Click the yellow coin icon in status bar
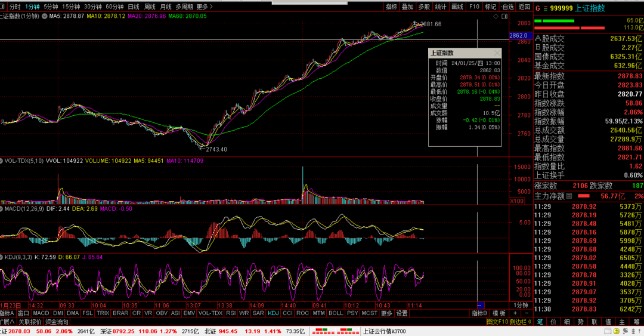Image resolution: width=644 pixels, height=336 pixels. (617, 331)
